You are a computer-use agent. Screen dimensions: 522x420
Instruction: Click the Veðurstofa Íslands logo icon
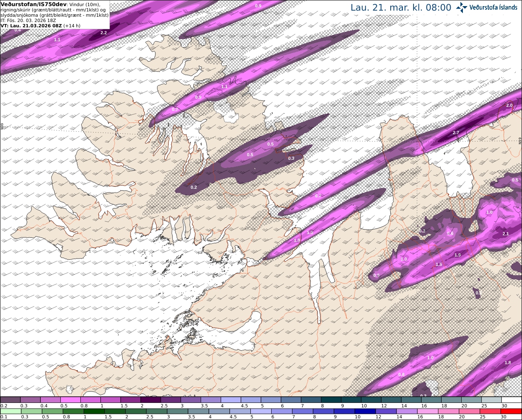tap(461, 8)
